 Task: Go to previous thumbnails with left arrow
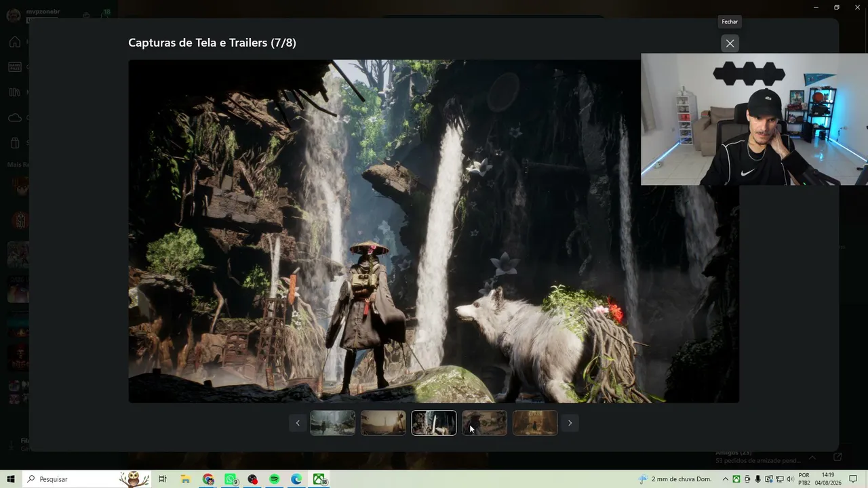pos(297,423)
